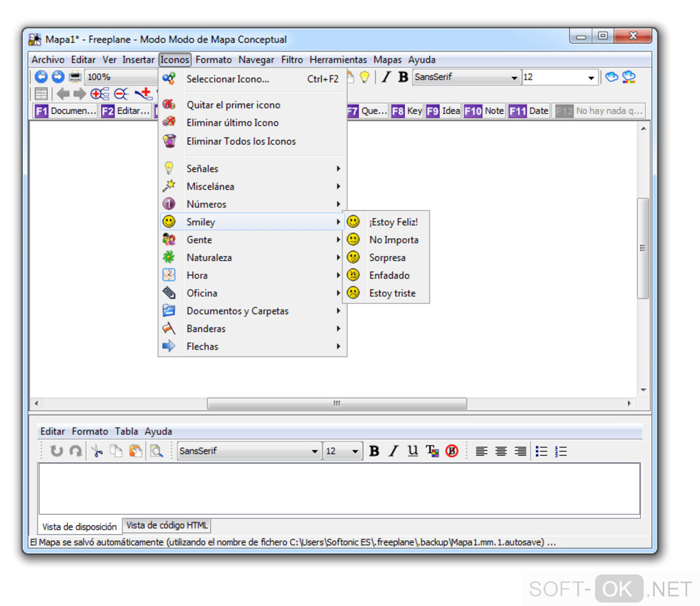The width and height of the screenshot is (700, 606).
Task: Select the ¡Estoy Feliz! smiley
Action: [x=386, y=222]
